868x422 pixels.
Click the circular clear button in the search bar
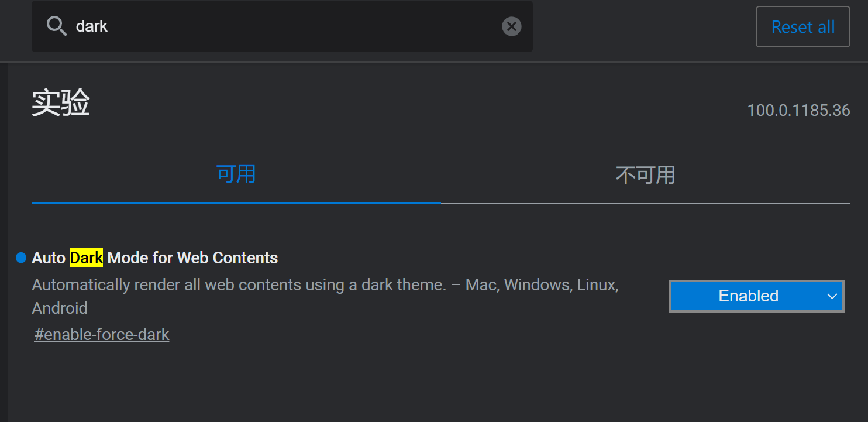511,26
